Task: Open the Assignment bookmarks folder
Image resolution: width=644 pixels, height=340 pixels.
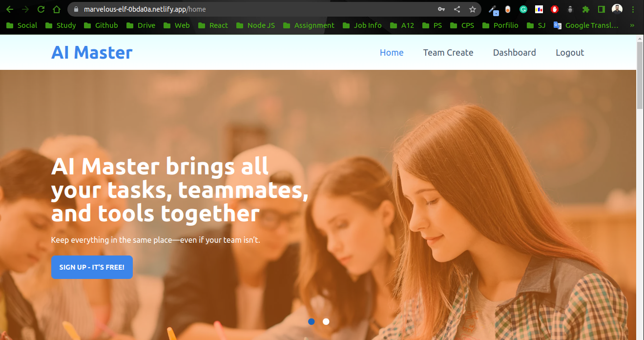Action: pos(309,25)
